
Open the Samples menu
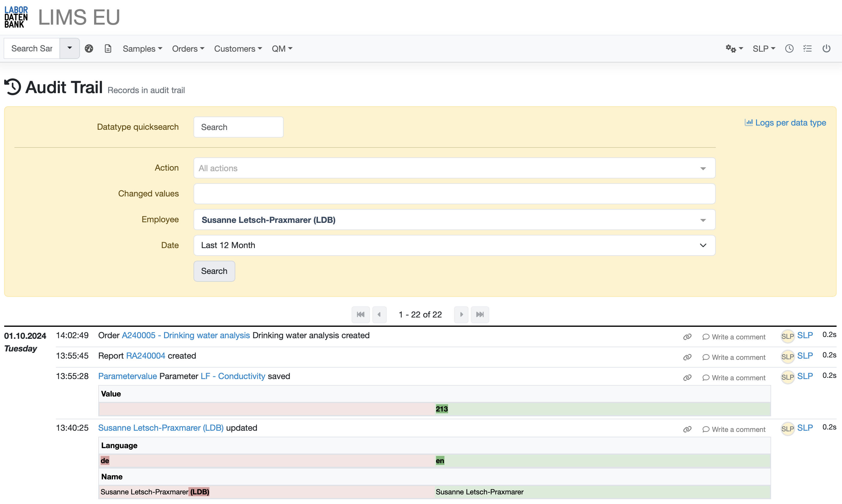pyautogui.click(x=142, y=49)
